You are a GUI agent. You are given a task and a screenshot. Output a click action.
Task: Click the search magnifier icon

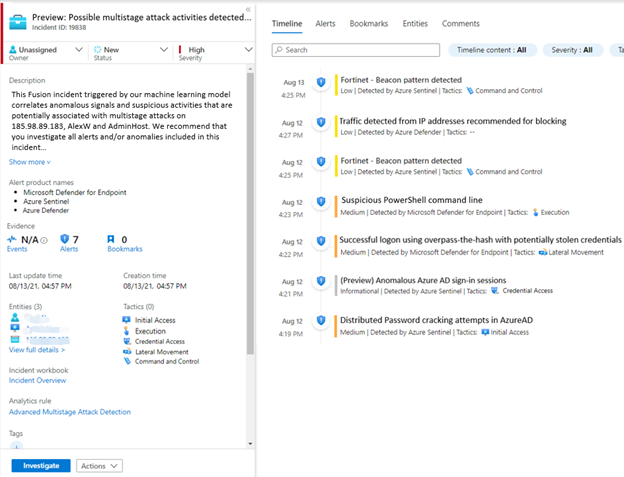(x=279, y=50)
